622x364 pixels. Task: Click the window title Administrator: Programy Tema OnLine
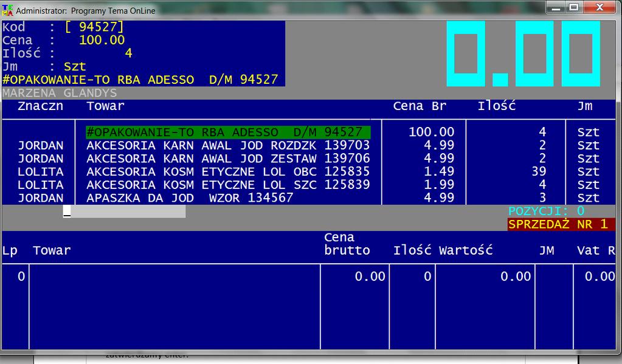pyautogui.click(x=86, y=11)
